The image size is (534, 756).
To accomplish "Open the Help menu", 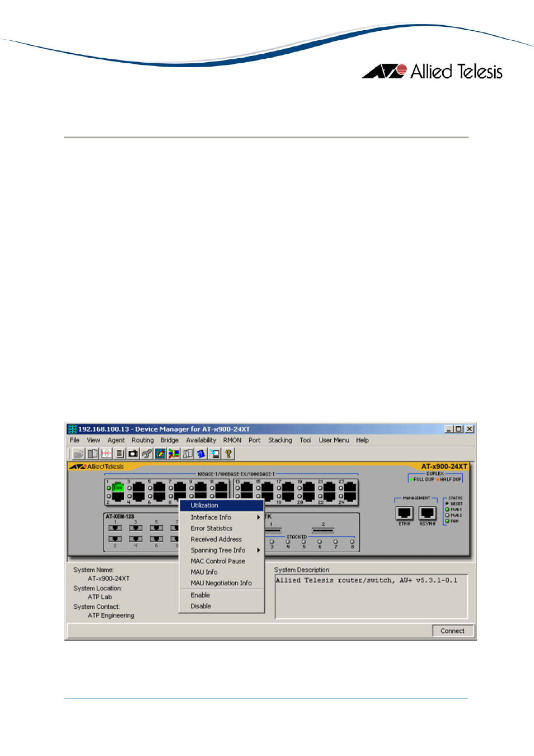I will (363, 440).
